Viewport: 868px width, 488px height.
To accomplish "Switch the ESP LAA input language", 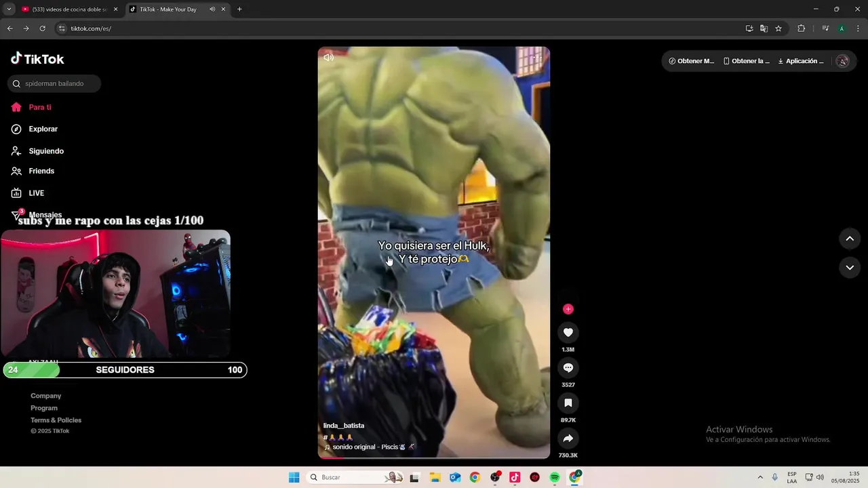I will (792, 477).
